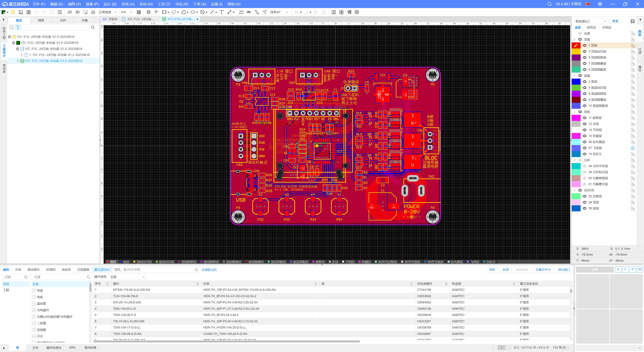Hide the 2 底层 layer
644x352 pixels.
tap(584, 82)
